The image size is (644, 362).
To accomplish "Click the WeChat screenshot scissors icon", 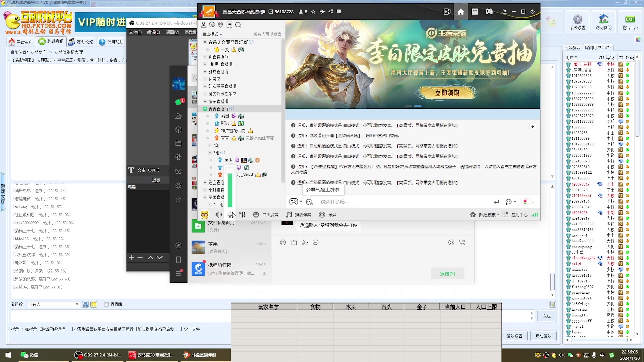I will point(305,242).
